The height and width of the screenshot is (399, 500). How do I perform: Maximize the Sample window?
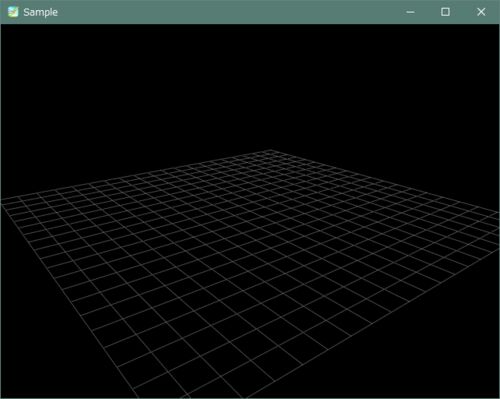click(445, 12)
